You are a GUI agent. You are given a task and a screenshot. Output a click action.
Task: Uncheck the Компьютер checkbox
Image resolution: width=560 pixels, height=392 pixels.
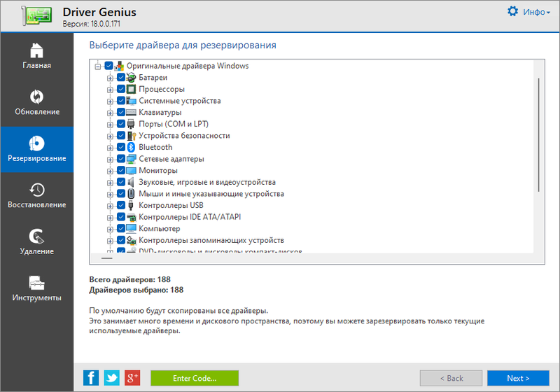coord(121,228)
